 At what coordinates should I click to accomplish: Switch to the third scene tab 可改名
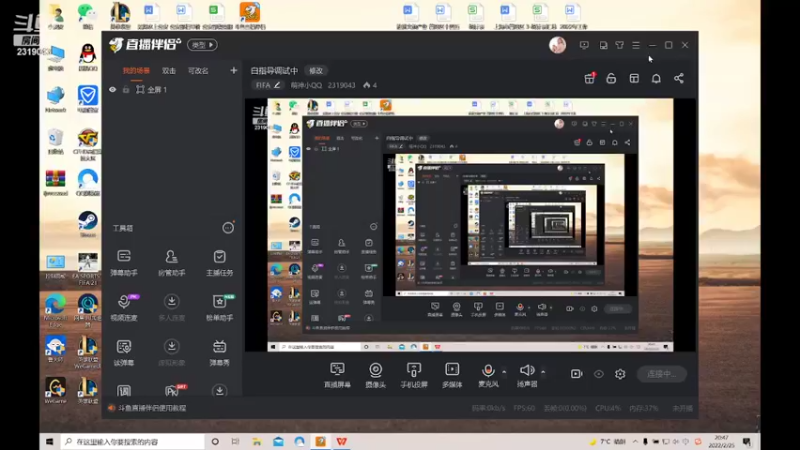(198, 71)
